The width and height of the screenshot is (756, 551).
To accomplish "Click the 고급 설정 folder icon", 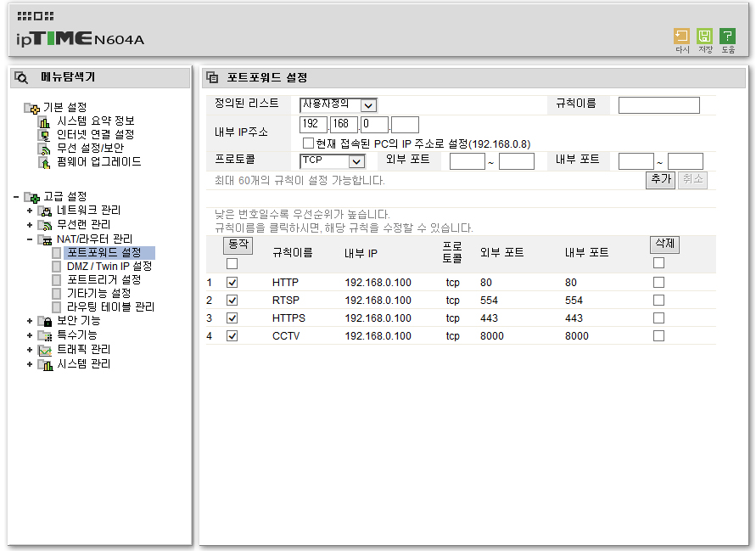I will point(32,197).
